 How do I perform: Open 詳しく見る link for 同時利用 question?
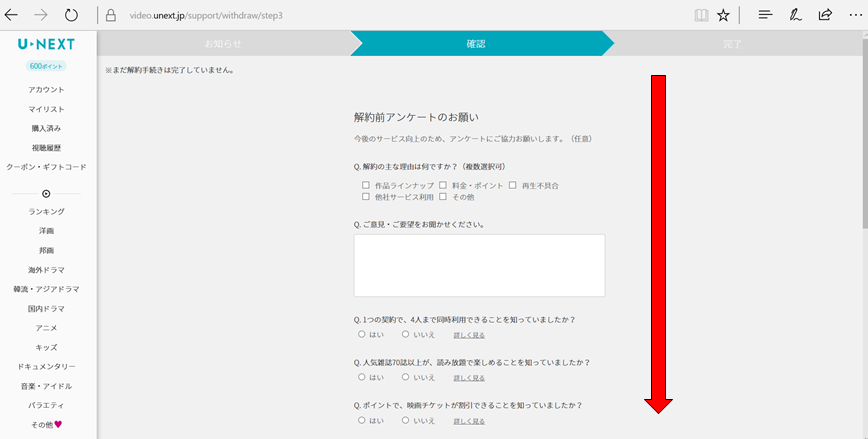[469, 335]
